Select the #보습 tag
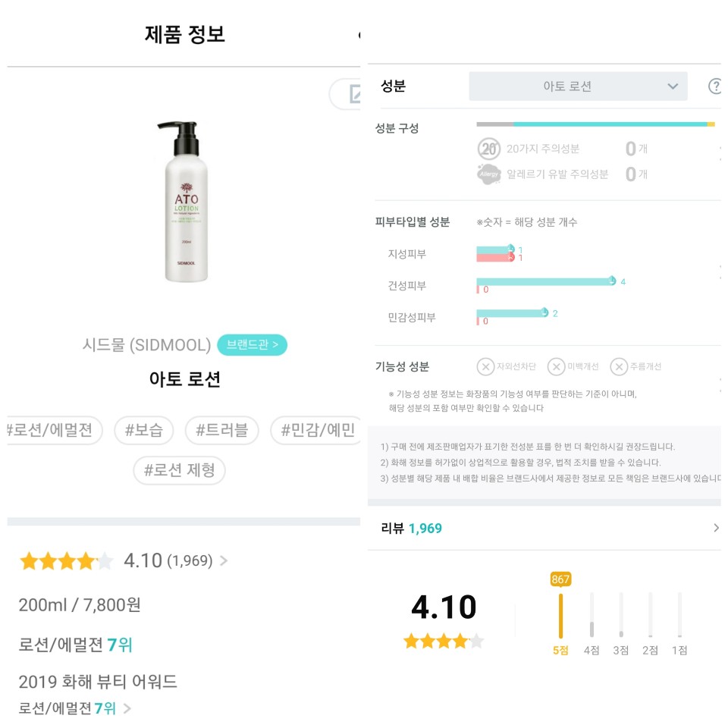 (x=144, y=430)
